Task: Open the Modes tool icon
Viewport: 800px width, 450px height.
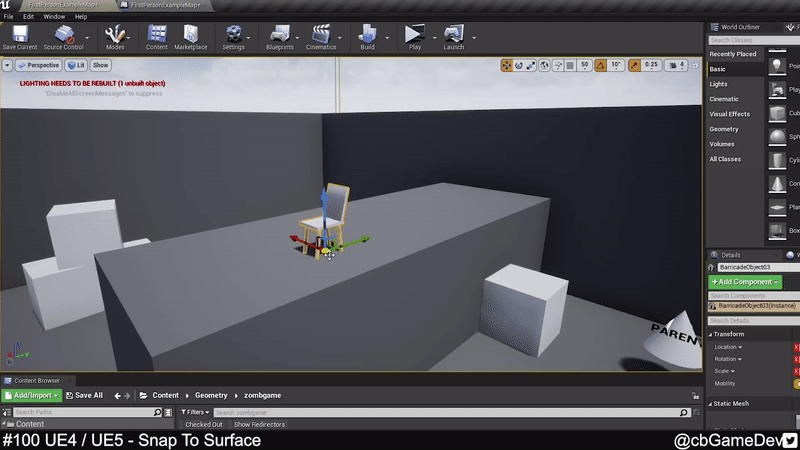Action: 115,37
